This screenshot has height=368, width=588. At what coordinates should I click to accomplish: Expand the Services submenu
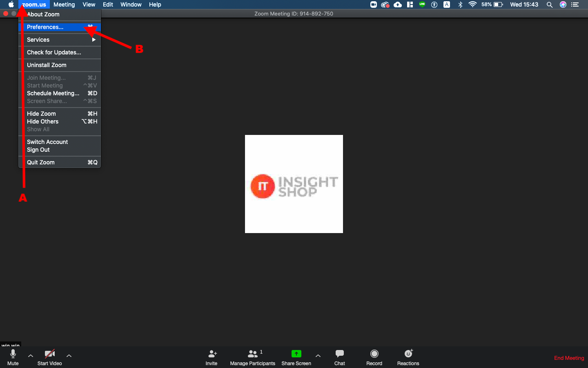coord(60,40)
